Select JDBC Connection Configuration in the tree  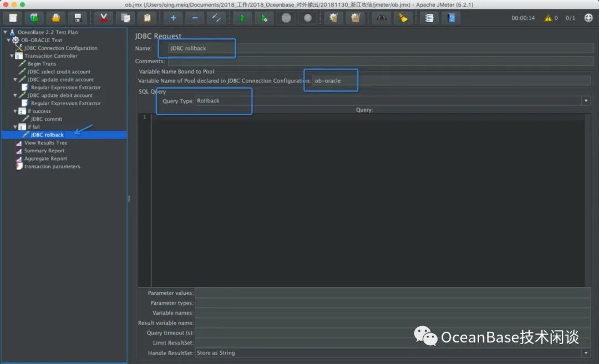point(60,48)
